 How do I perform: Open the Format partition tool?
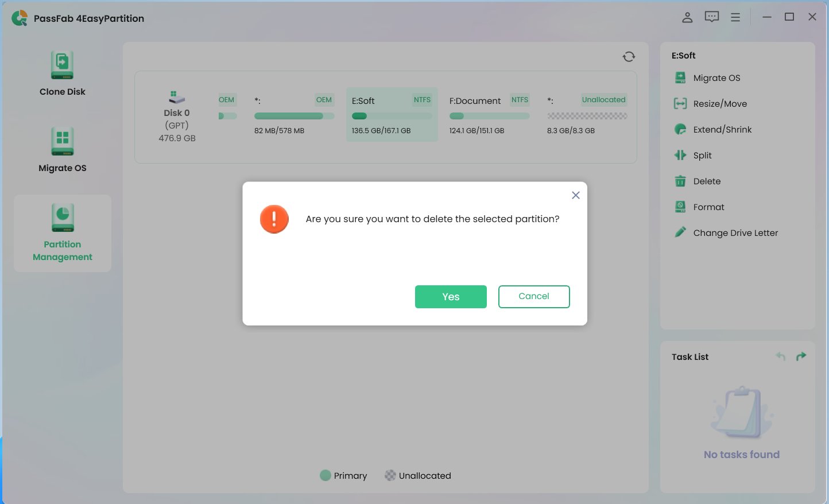pyautogui.click(x=680, y=207)
